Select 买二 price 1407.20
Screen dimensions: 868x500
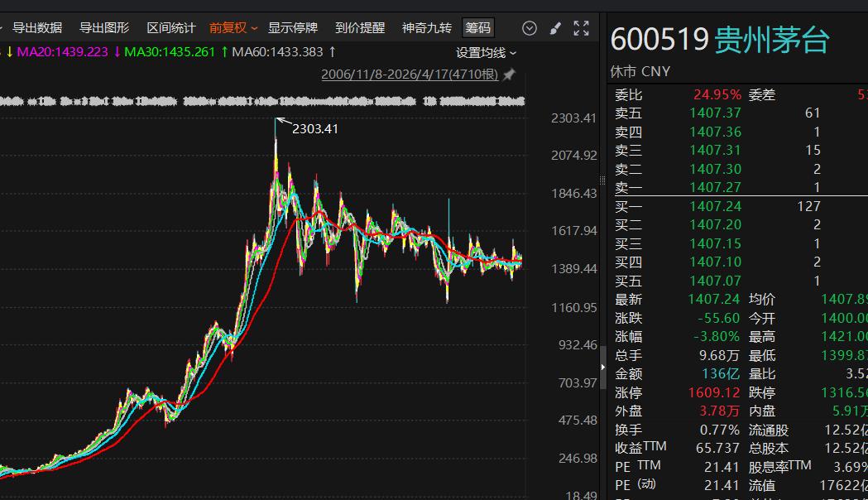[x=715, y=225]
